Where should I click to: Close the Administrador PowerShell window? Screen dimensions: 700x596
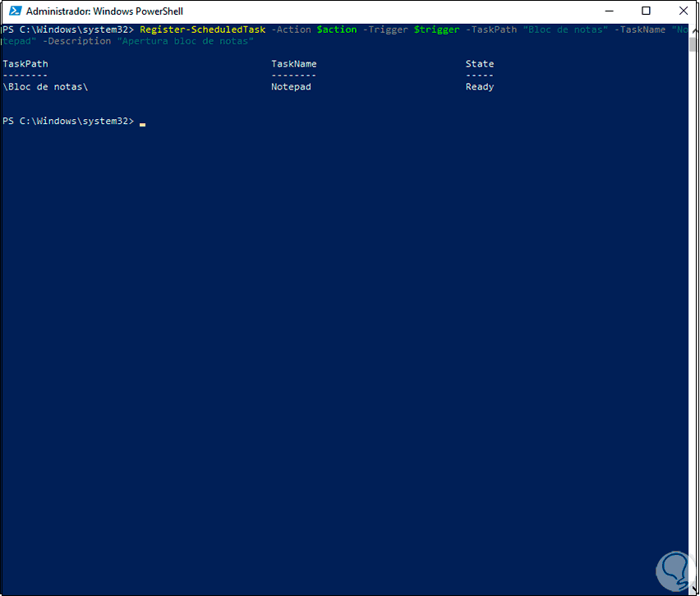683,11
